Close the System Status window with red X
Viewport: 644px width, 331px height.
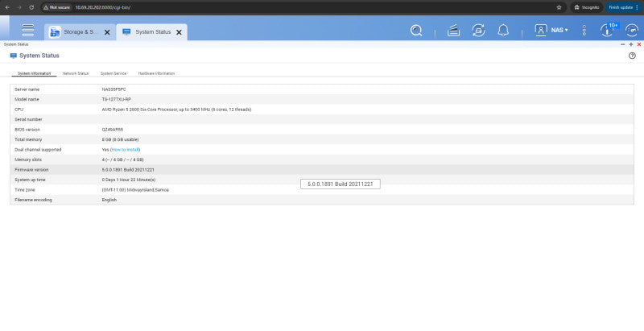pos(639,44)
